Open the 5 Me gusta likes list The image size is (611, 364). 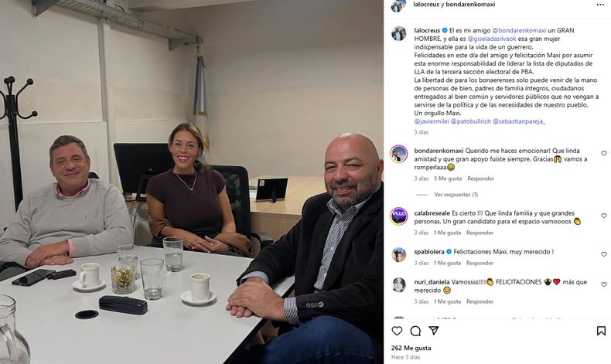[x=448, y=179]
